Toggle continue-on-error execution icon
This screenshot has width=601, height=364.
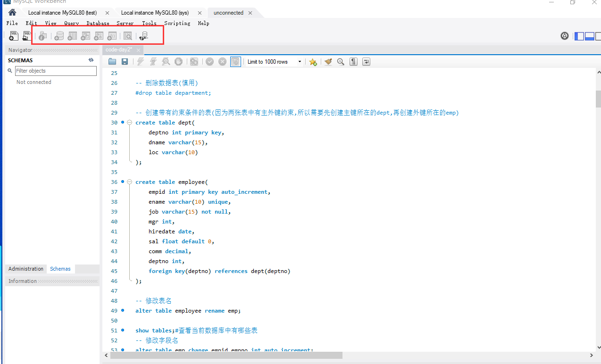point(194,62)
